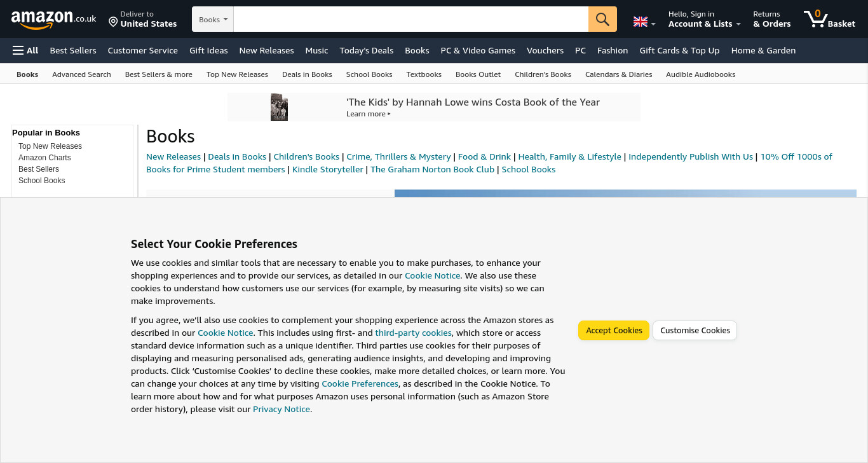Open Textbooks tab

point(424,74)
